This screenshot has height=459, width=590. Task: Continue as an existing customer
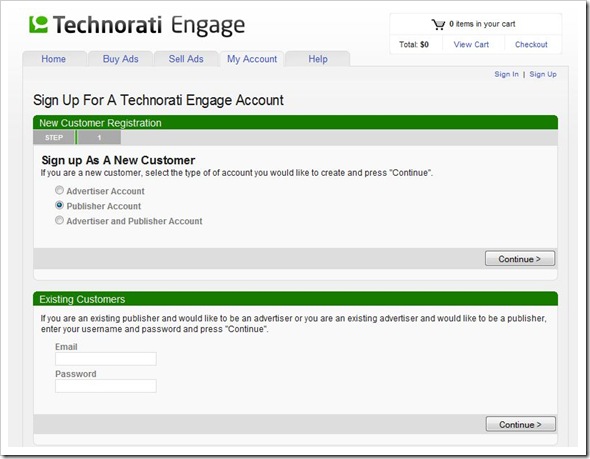coord(520,424)
